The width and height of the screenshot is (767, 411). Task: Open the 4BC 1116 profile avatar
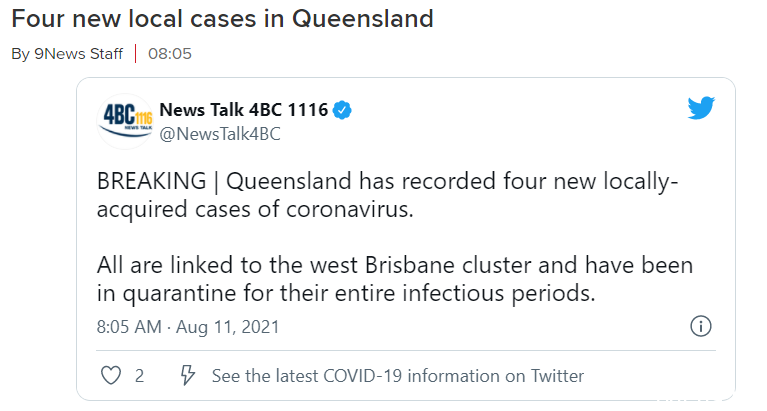pos(125,121)
